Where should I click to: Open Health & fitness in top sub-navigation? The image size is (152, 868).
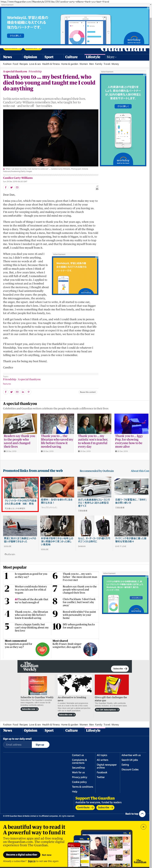pos(51,64)
